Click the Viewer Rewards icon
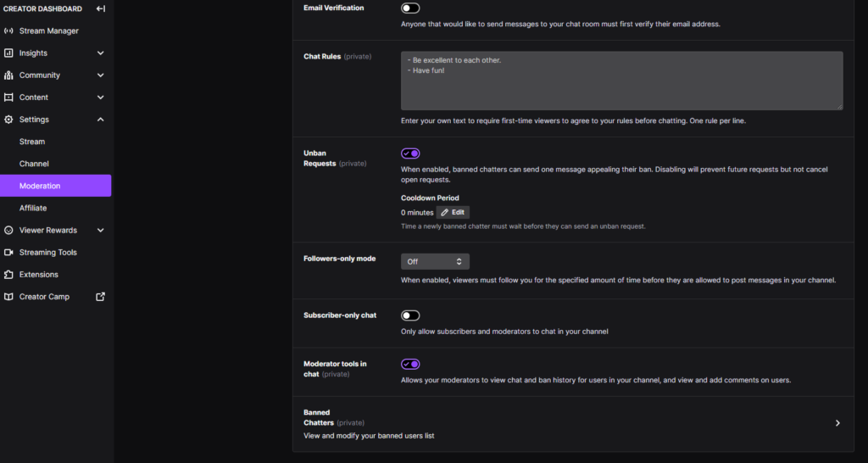Image resolution: width=868 pixels, height=463 pixels. pyautogui.click(x=9, y=230)
